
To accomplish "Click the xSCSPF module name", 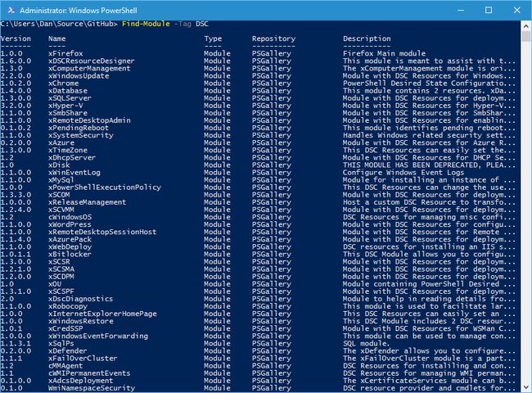I will [61, 291].
